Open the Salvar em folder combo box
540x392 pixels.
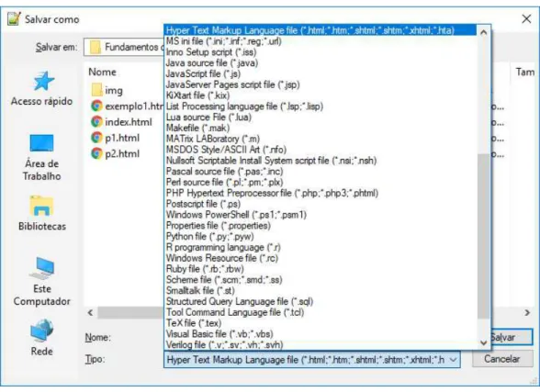(124, 47)
